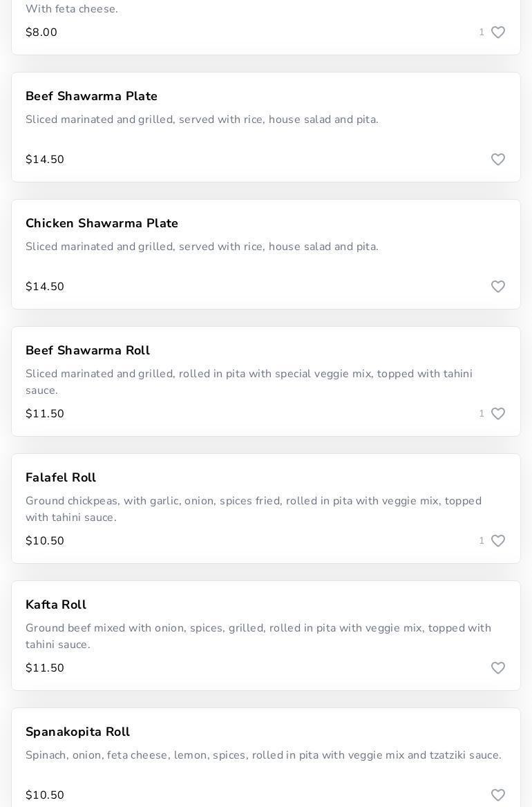Open the Beef Shawarma Plate item
Viewport: 532px width, 807px height.
(91, 96)
